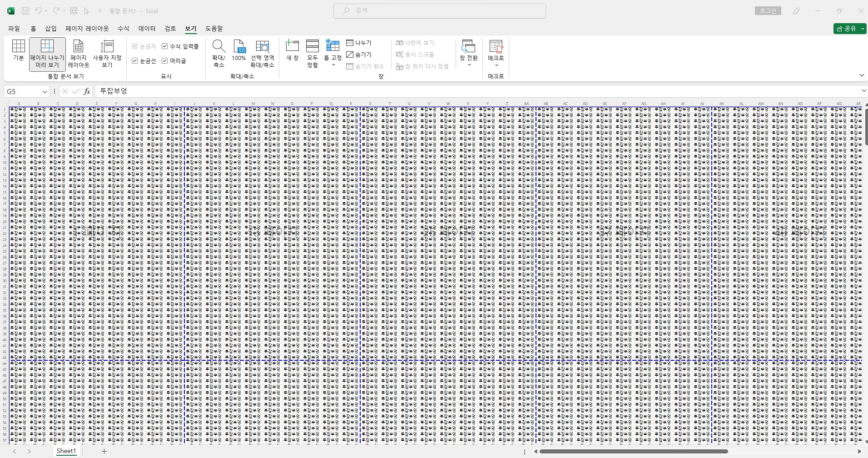Click the Save icon in title bar
This screenshot has width=868, height=458.
tap(26, 11)
